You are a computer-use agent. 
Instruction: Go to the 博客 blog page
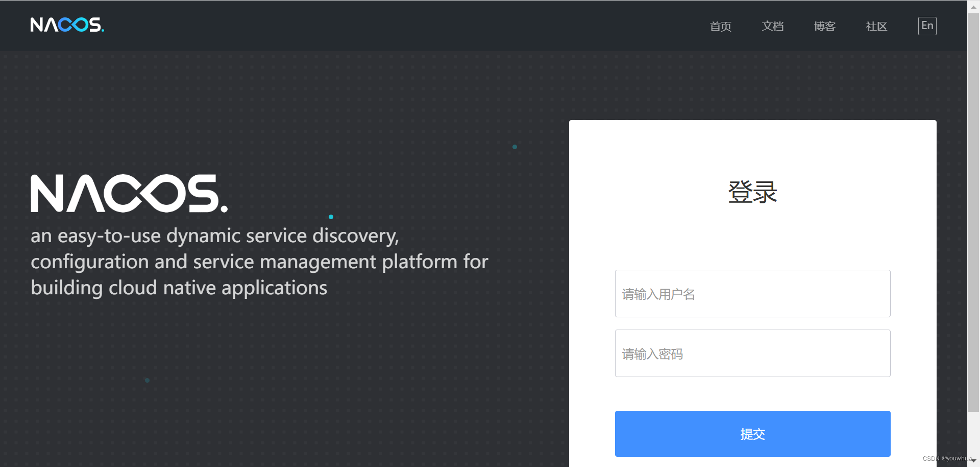825,26
